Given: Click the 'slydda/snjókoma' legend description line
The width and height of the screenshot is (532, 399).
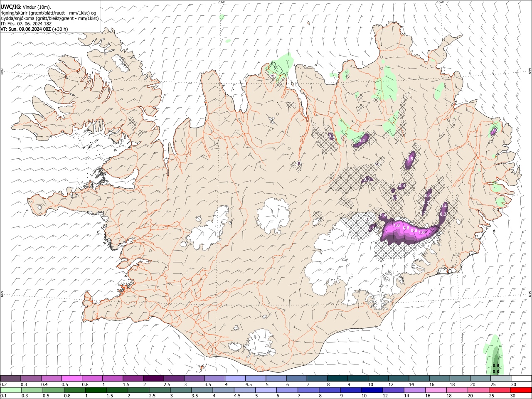Looking at the screenshot, I should (49, 18).
